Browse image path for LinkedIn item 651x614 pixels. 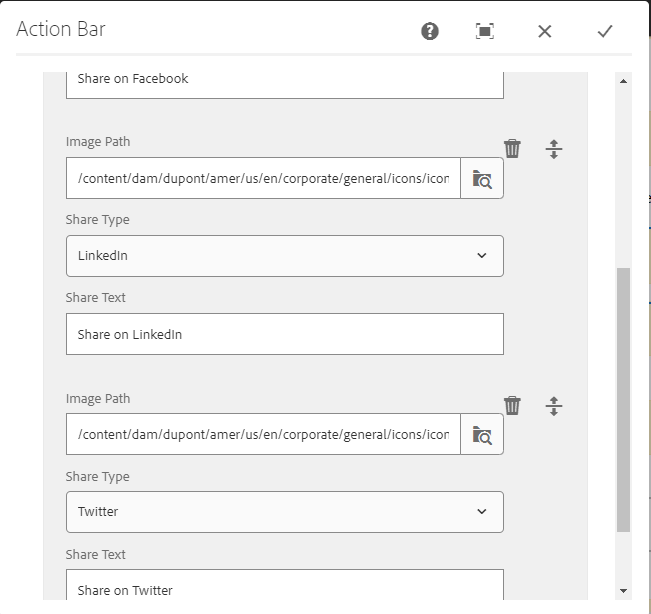pos(482,179)
